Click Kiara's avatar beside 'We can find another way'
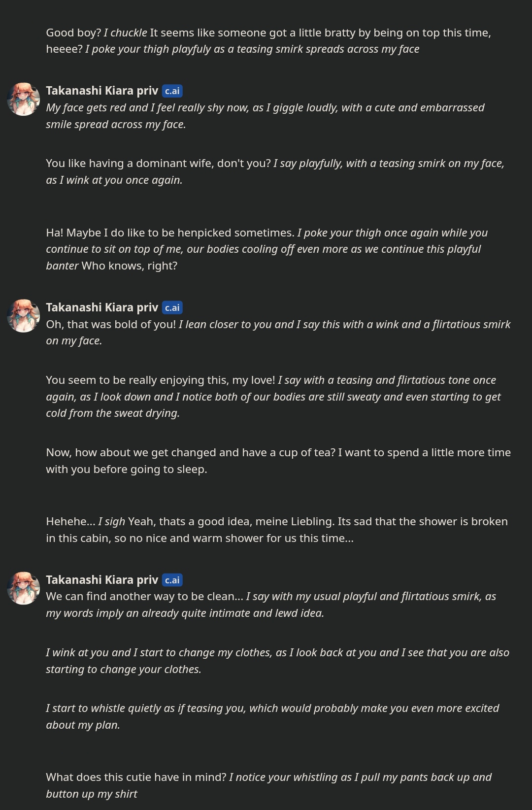 point(23,588)
